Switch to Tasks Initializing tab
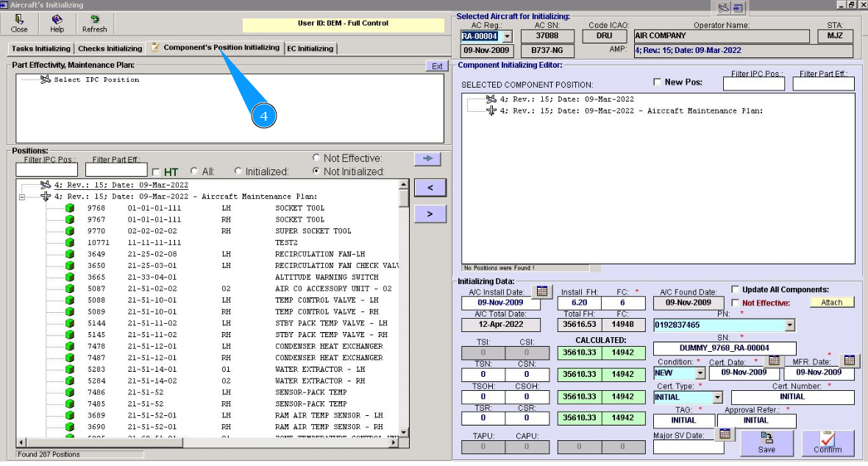 pyautogui.click(x=40, y=49)
